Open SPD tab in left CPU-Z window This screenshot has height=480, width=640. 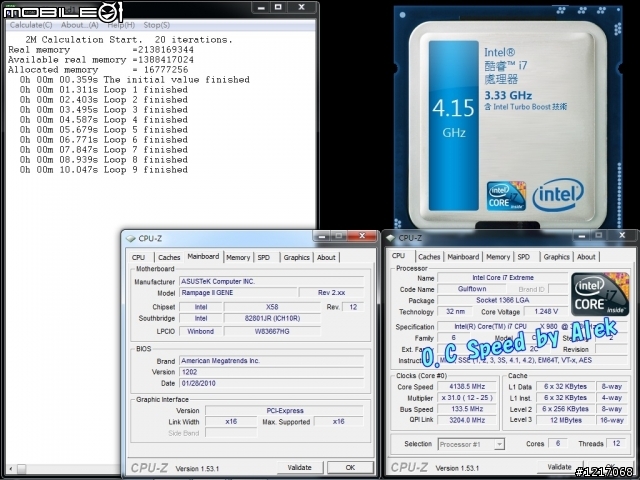[264, 258]
